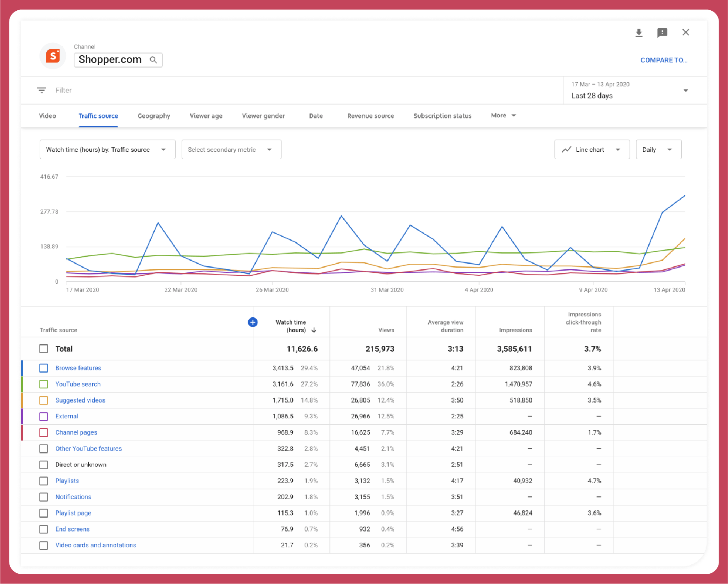Open the Daily granularity dropdown
Image resolution: width=728 pixels, height=584 pixels.
659,149
